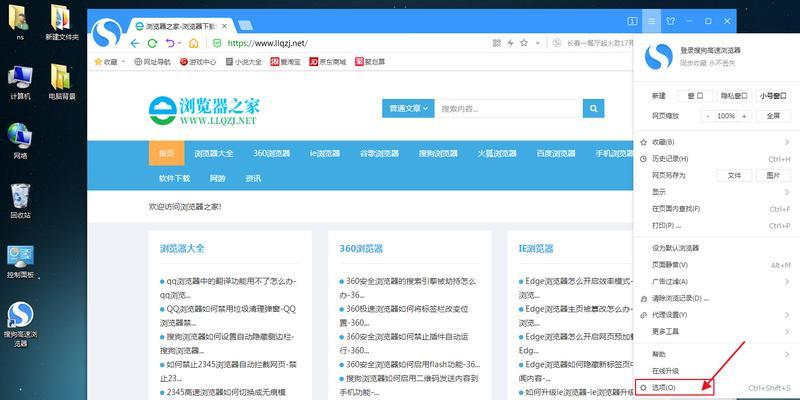Expand the 广告过滤(A) submenu
This screenshot has width=800, height=400.
coord(716,281)
